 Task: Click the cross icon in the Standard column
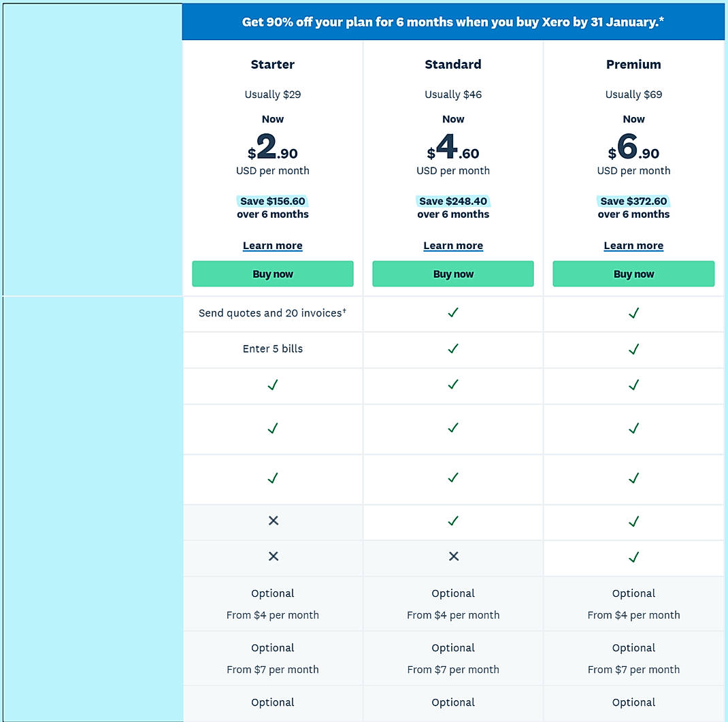tap(453, 557)
